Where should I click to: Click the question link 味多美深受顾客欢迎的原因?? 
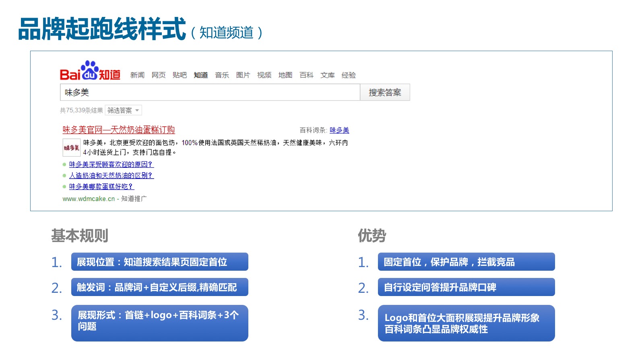[x=111, y=165]
